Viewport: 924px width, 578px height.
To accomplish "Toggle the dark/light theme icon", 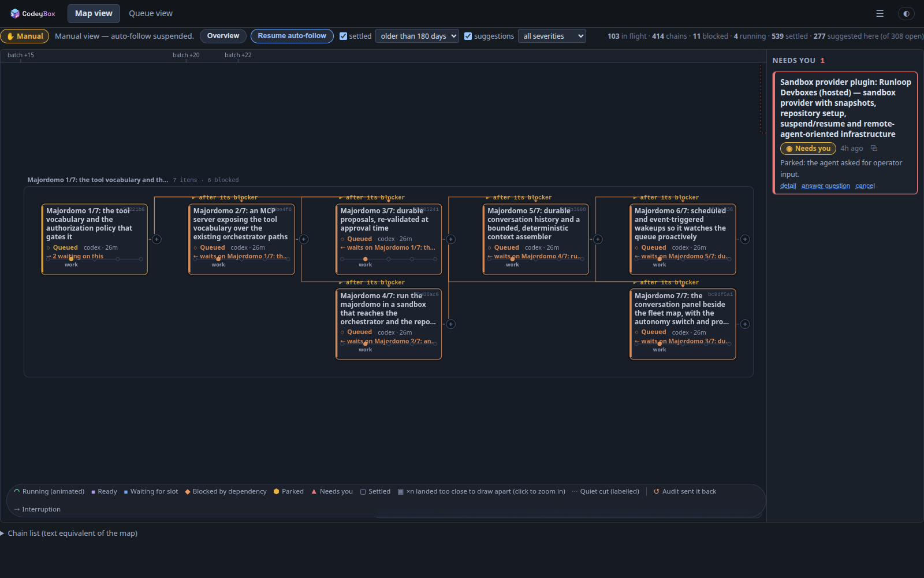I will (x=906, y=13).
